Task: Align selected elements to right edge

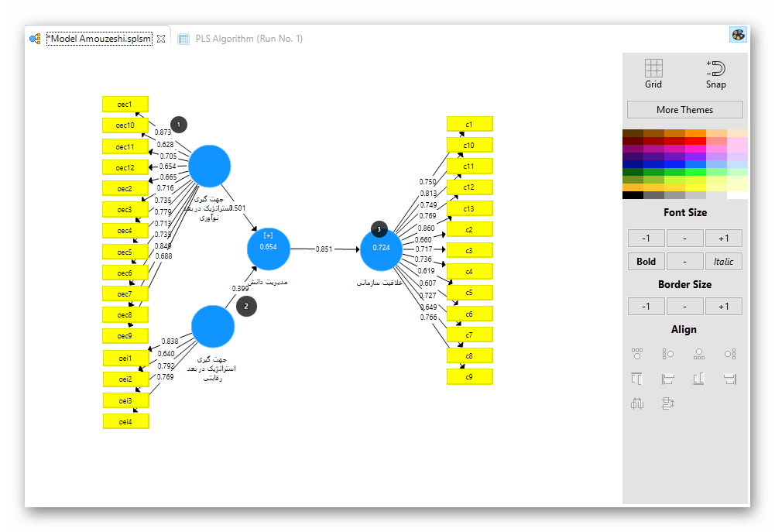Action: pos(730,379)
